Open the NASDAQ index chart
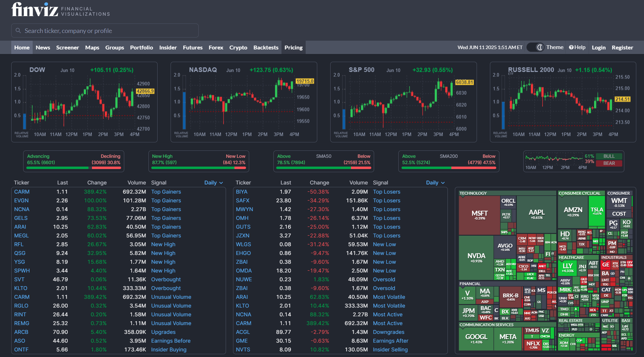This screenshot has width=644, height=357. point(244,102)
